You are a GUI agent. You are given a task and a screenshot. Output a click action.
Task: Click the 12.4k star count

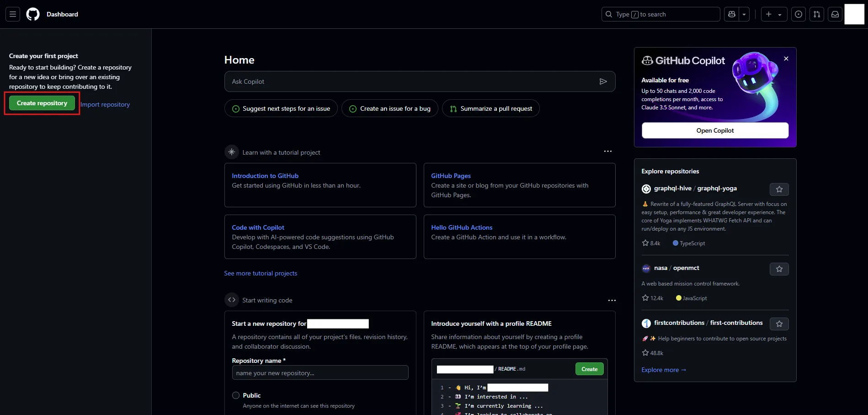tap(653, 298)
